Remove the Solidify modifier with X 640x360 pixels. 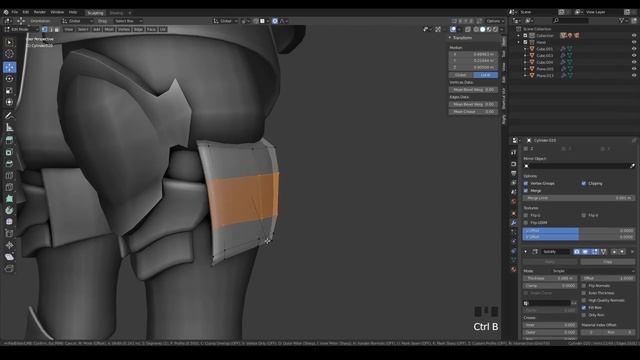click(632, 252)
